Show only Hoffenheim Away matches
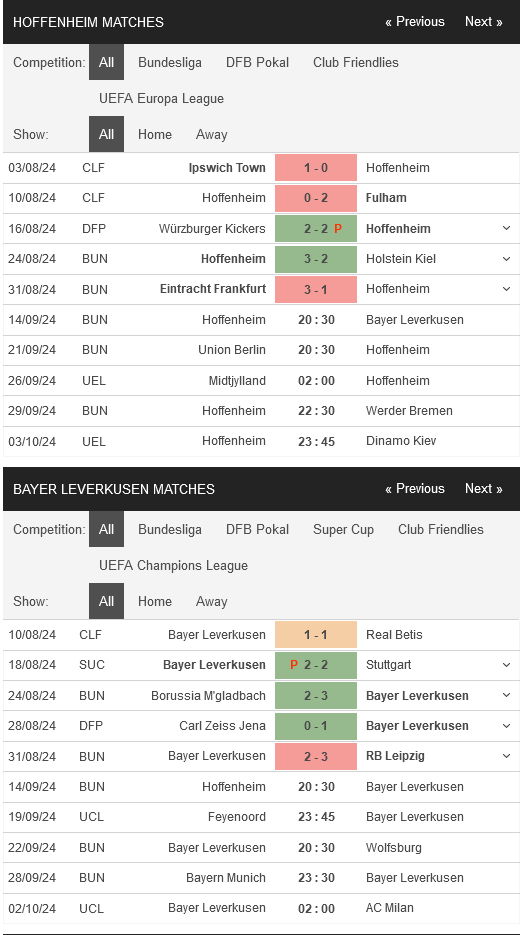 [x=212, y=135]
